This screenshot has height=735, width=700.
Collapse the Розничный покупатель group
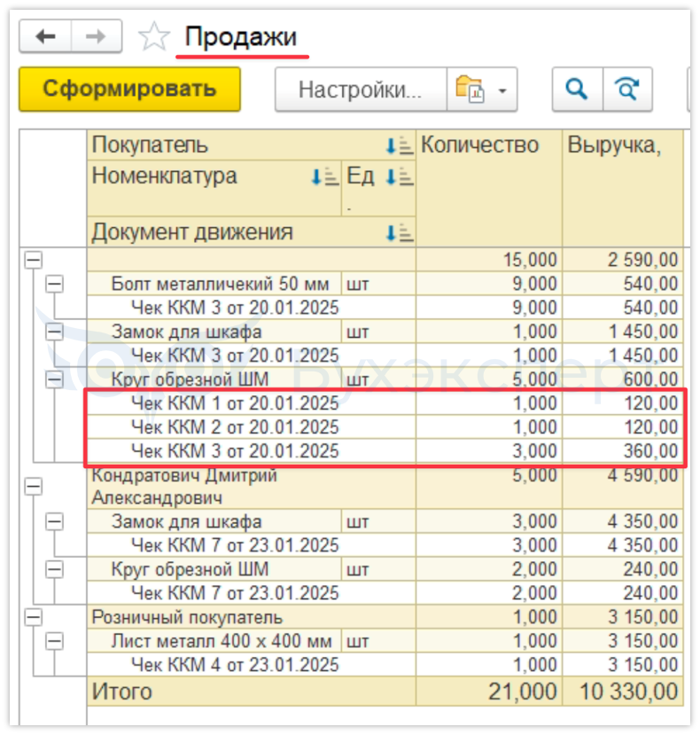pyautogui.click(x=34, y=617)
